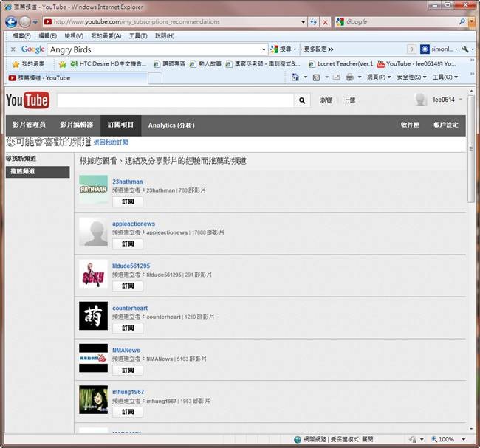Open the 100% zoom level control in status bar
Screen dimensions: 480x448
[x=448, y=439]
